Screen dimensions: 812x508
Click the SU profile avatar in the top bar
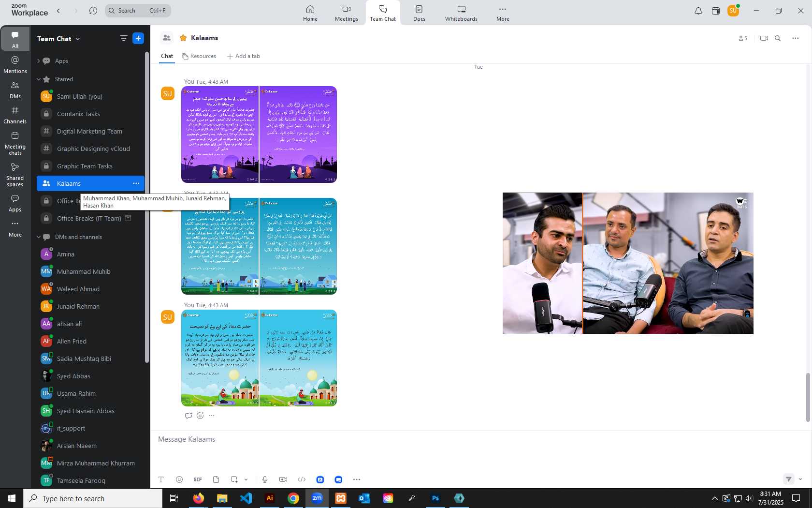click(x=733, y=11)
